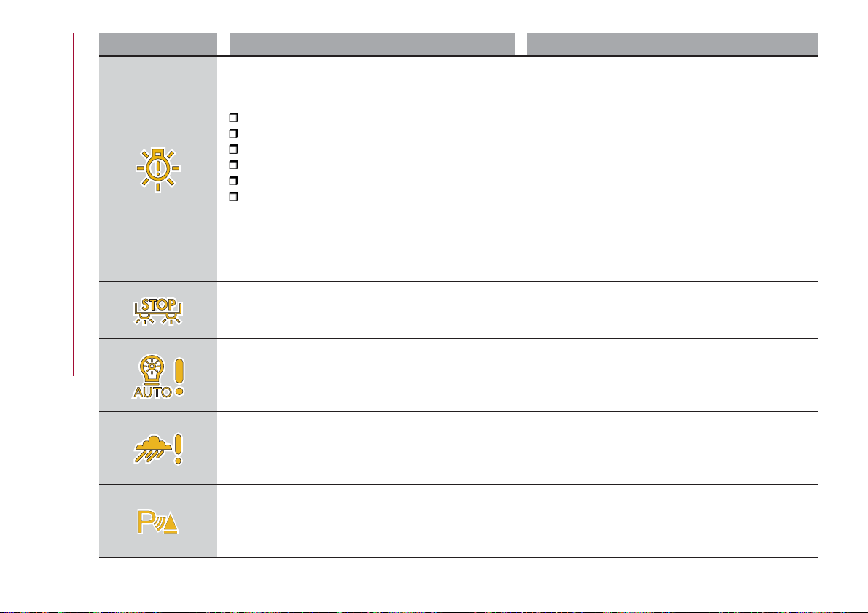Click the exclamation mark next to AUTO symbol
This screenshot has height=613, width=868.
click(179, 377)
